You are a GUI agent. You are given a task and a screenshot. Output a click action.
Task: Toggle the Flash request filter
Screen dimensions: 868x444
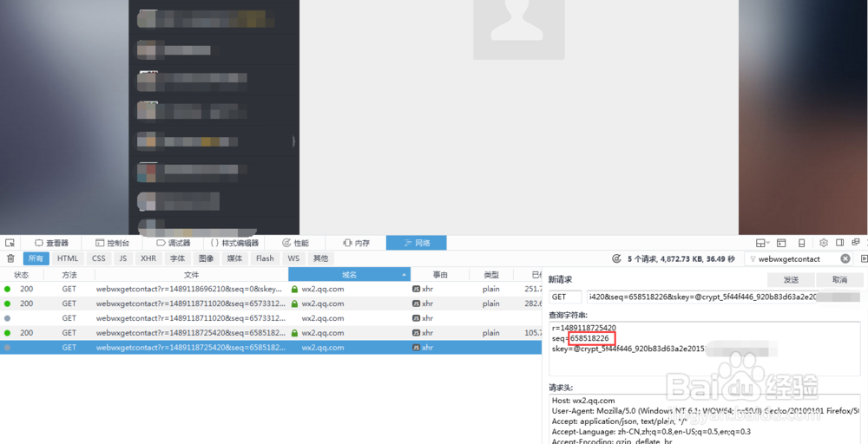pos(265,258)
